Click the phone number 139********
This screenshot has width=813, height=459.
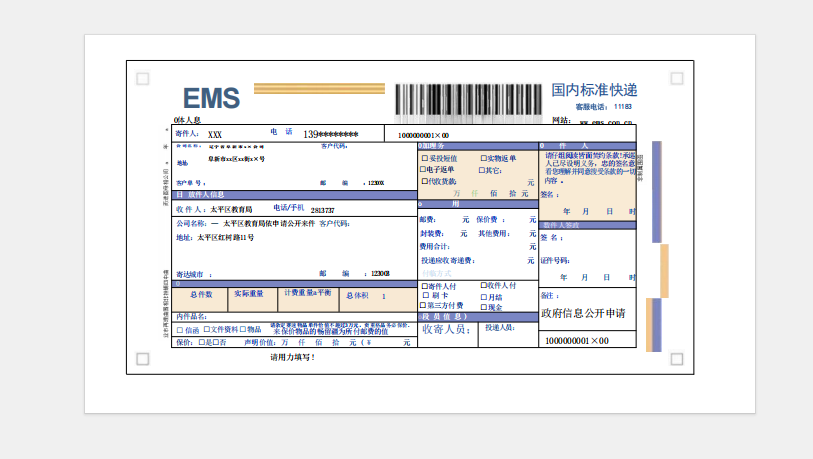(x=330, y=134)
